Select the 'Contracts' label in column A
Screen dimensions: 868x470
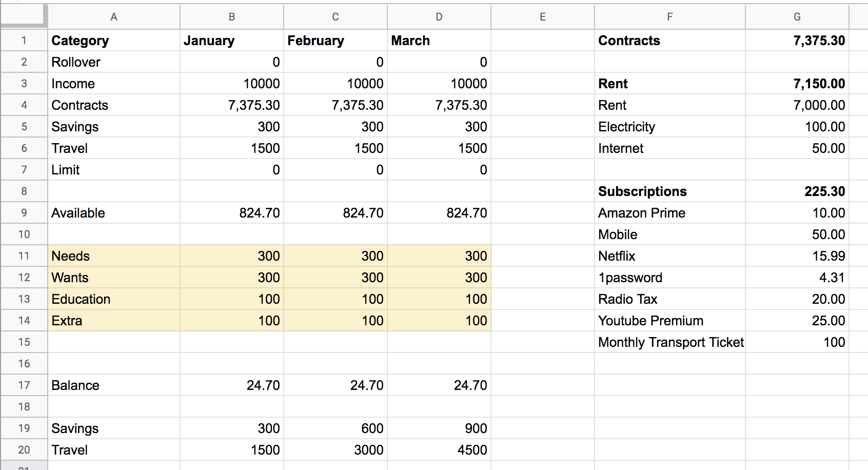(x=114, y=105)
